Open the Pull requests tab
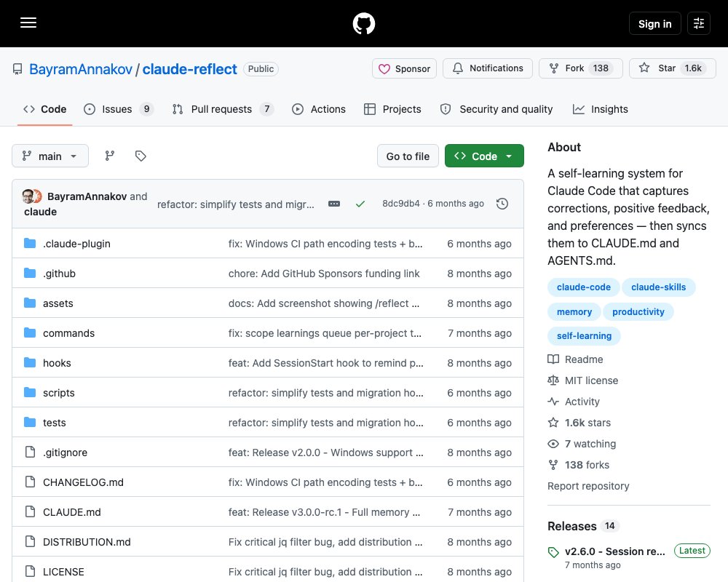 pos(223,109)
